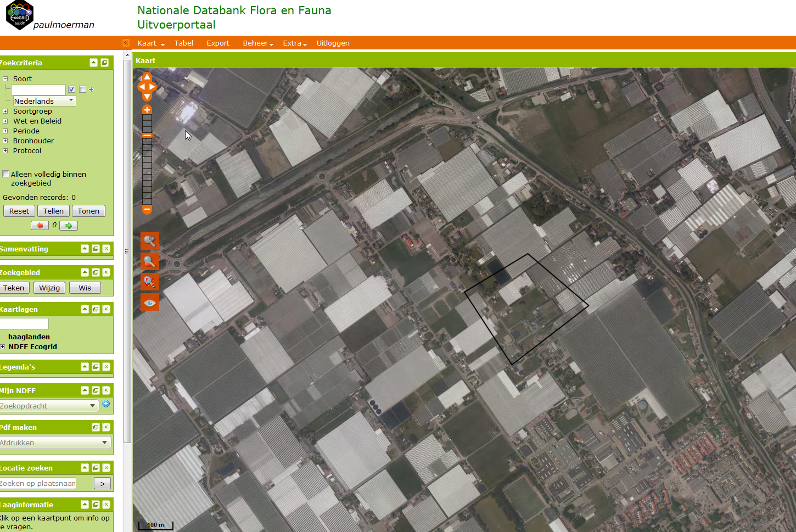796x532 pixels.
Task: Click the species name input field
Action: point(38,90)
